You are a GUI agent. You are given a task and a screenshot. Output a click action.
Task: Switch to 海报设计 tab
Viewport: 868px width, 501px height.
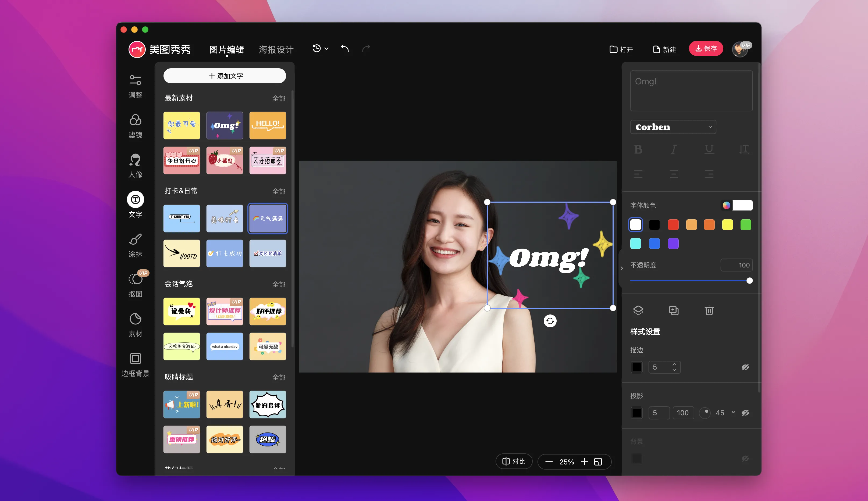pos(276,49)
